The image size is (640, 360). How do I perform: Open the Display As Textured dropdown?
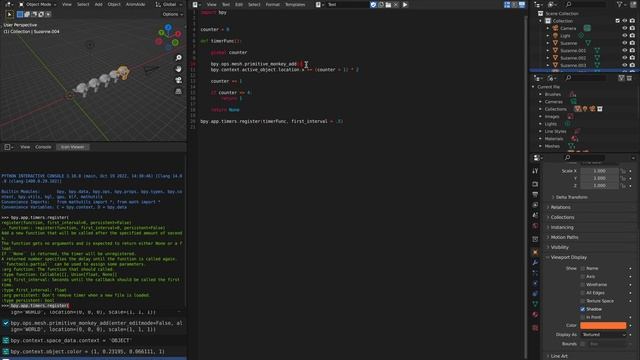click(603, 335)
